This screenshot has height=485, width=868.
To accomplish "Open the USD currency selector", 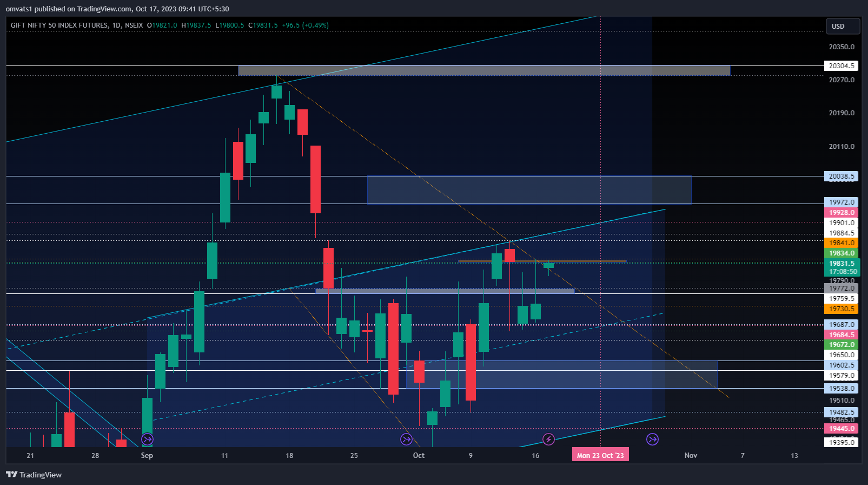I will 843,26.
